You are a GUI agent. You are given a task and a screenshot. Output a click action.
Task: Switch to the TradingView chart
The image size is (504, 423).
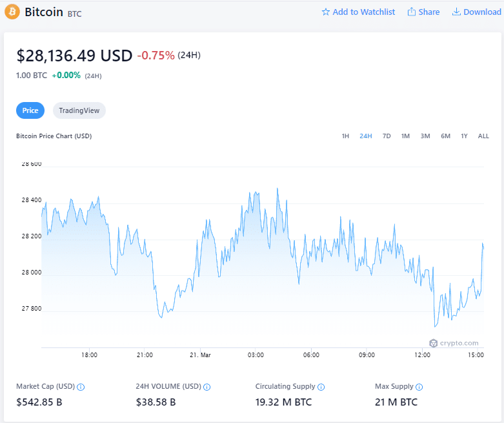[x=79, y=110]
